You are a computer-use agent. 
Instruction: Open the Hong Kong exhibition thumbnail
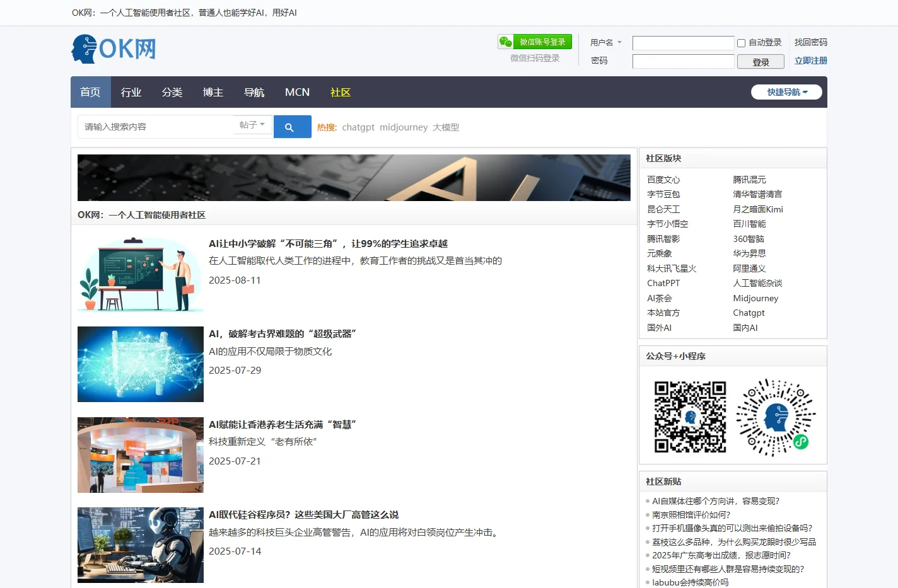[x=141, y=455]
